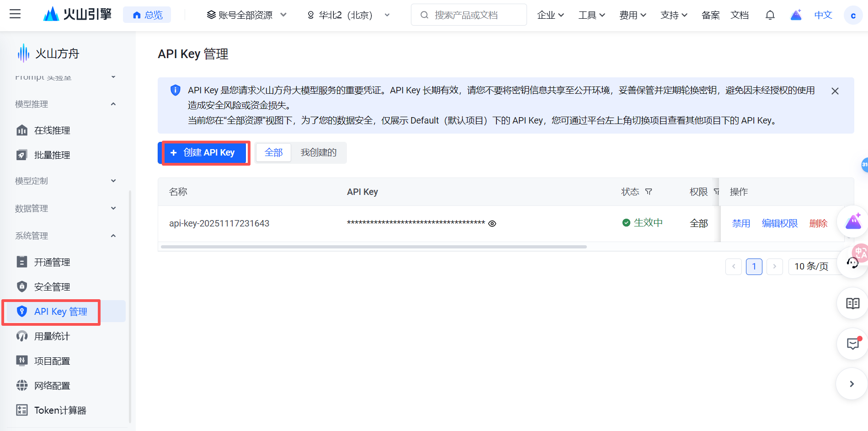Open the notifications bell
This screenshot has height=431, width=868.
point(770,15)
